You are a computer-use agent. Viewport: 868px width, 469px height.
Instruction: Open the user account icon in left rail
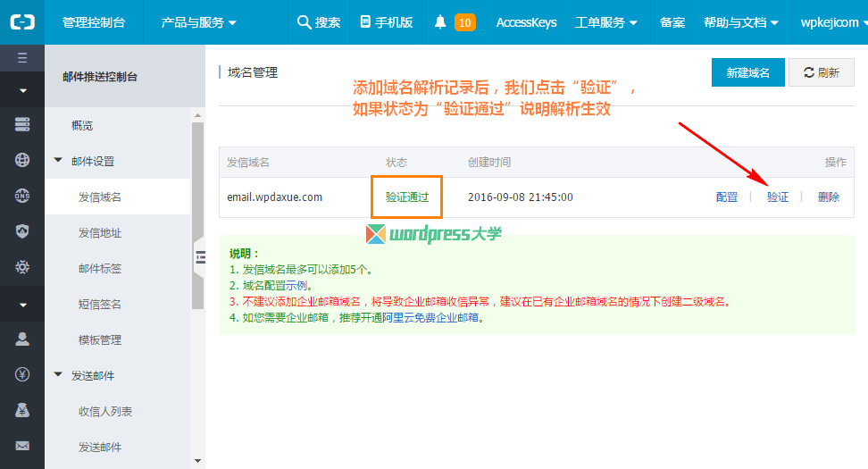click(x=22, y=339)
